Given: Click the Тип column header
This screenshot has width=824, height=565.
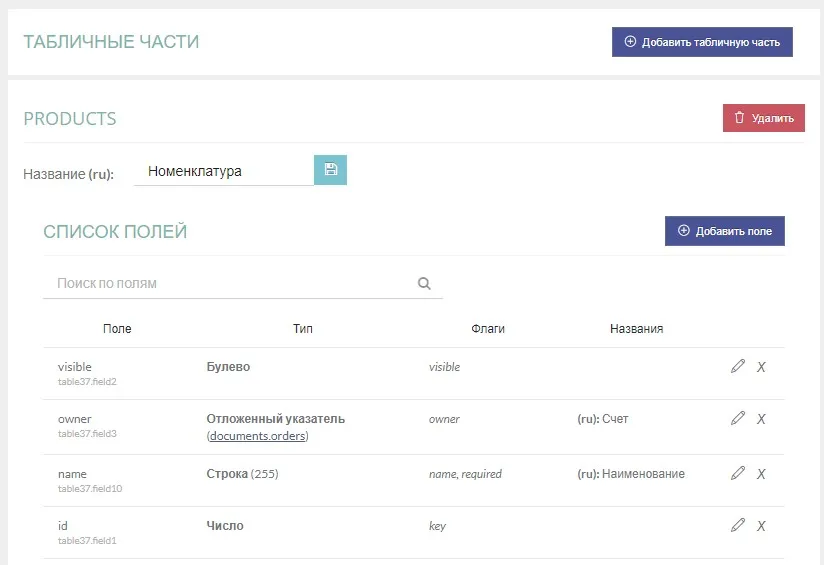Looking at the screenshot, I should coord(303,329).
